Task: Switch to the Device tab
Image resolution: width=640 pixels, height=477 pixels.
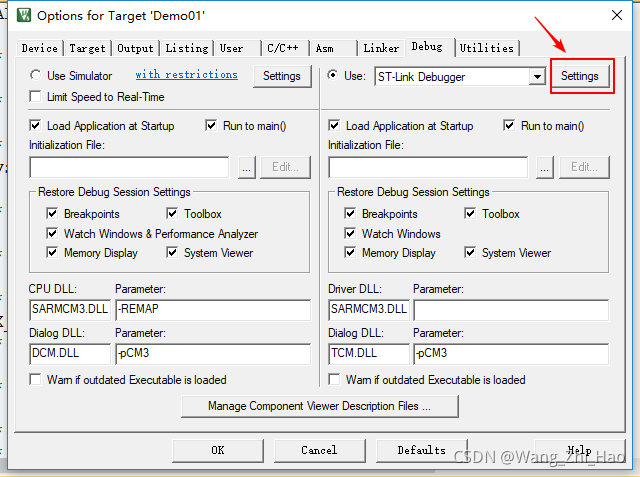Action: click(40, 48)
